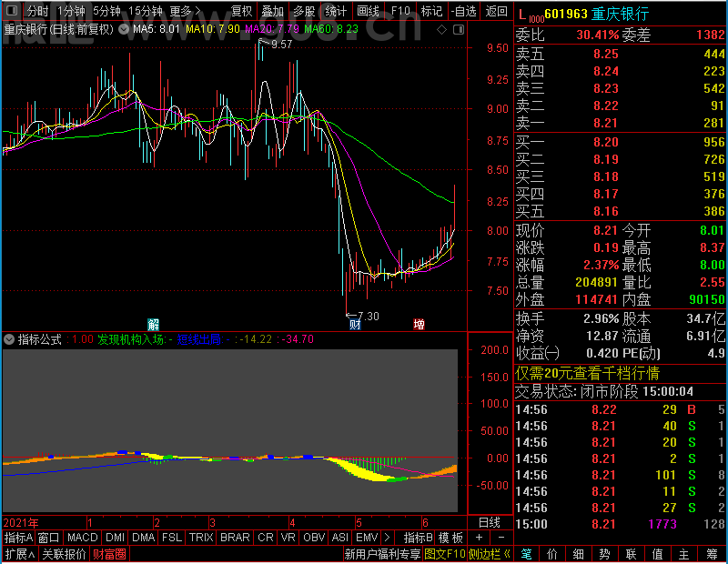Switch to 1分钟 chart period
The width and height of the screenshot is (728, 564).
(71, 11)
